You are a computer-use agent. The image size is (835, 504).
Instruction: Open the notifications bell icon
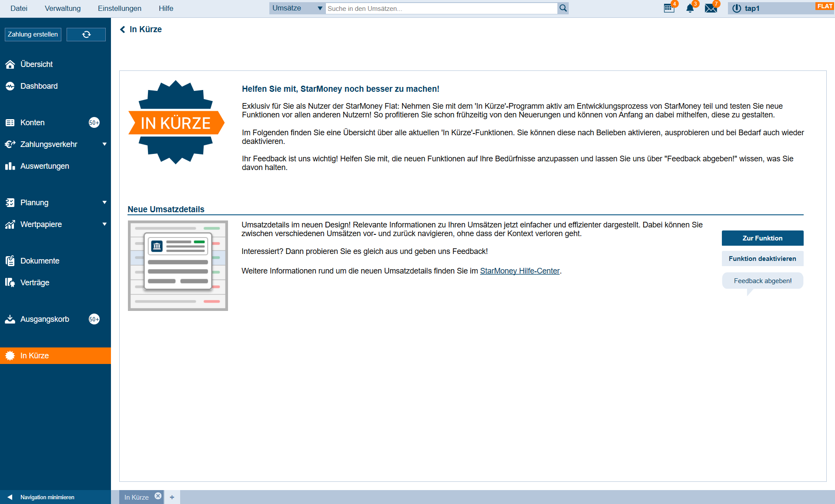tap(690, 8)
